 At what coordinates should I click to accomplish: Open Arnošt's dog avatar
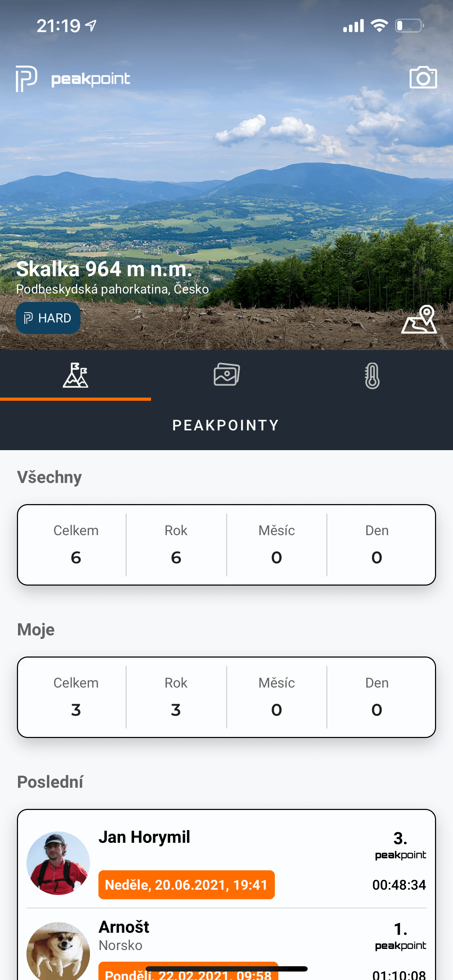58,951
